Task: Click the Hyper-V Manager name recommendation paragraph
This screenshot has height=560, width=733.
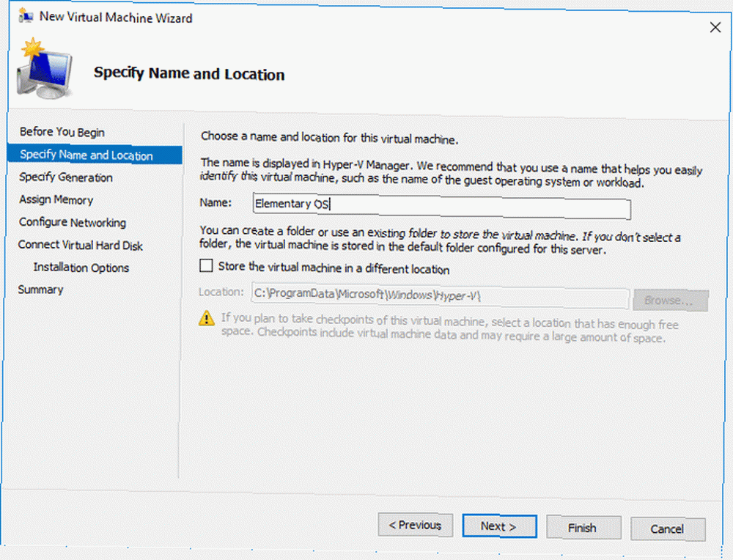Action: point(451,173)
